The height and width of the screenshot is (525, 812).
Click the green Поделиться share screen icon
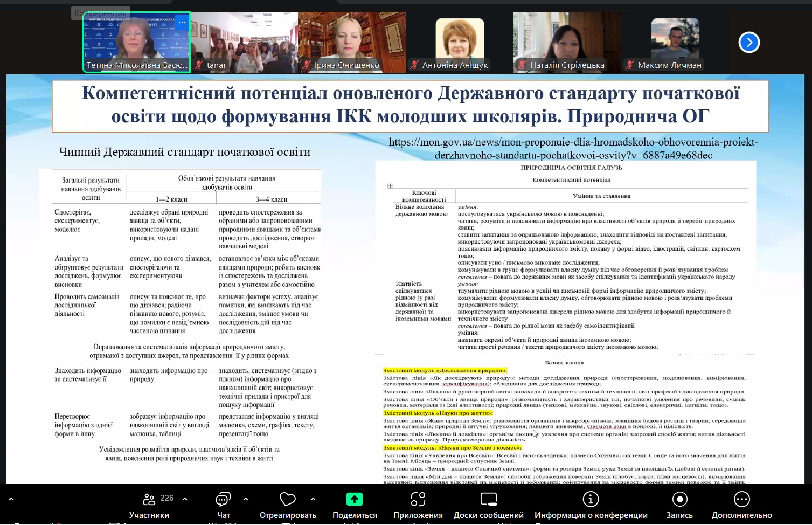(x=354, y=500)
